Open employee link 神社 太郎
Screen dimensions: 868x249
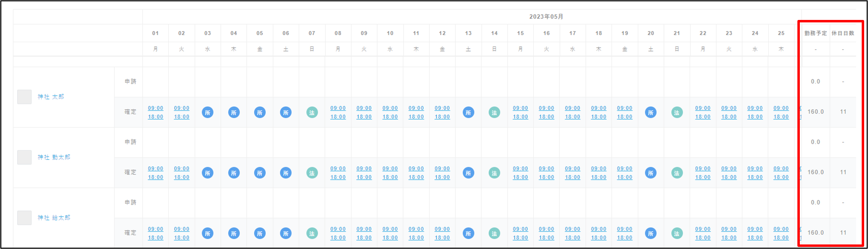coord(51,97)
